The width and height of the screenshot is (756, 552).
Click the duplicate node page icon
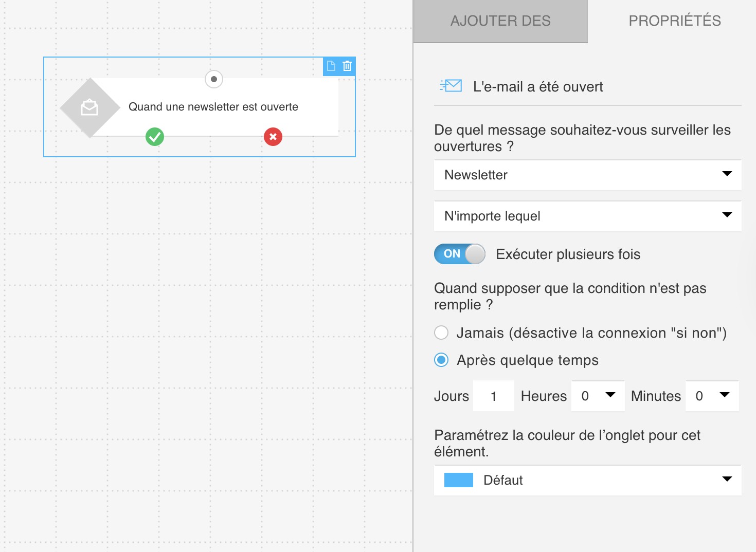(x=331, y=66)
